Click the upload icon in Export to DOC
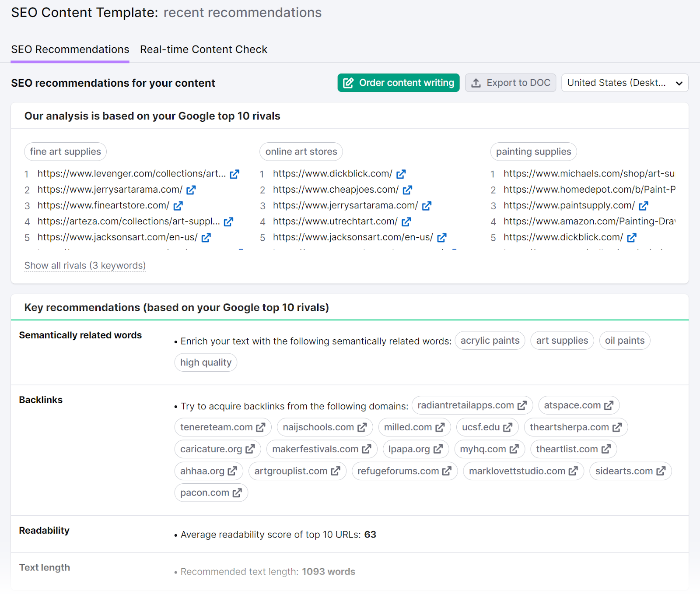700x598 pixels. (475, 83)
